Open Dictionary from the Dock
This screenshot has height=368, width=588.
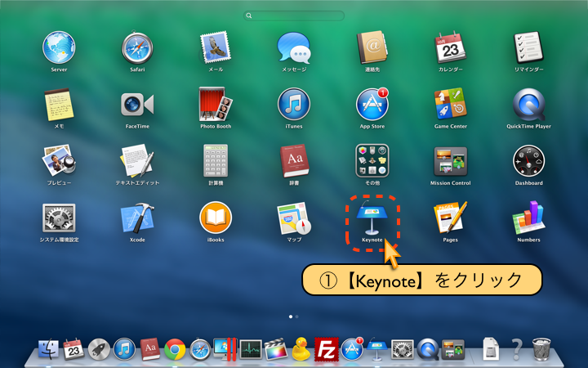150,349
